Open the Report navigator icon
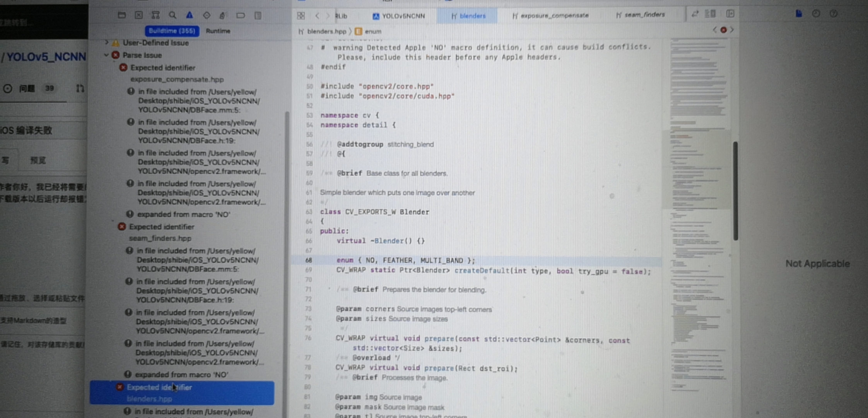The image size is (868, 418). point(258,15)
